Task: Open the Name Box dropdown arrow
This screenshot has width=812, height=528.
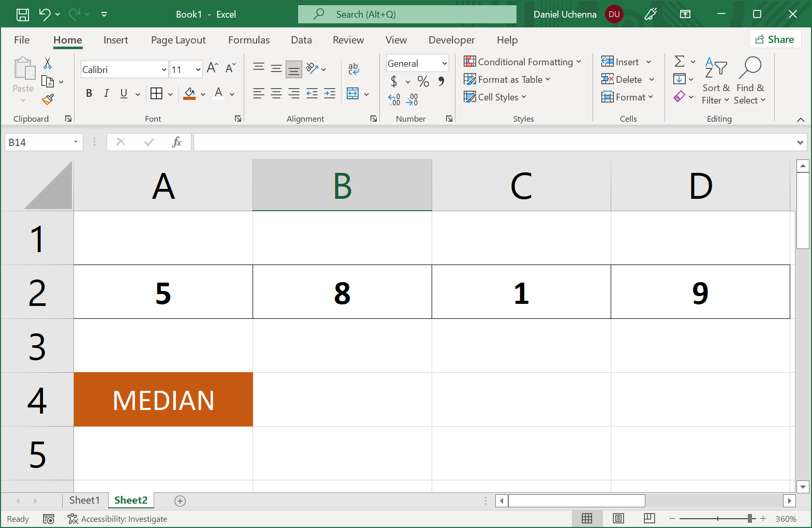Action: point(76,142)
